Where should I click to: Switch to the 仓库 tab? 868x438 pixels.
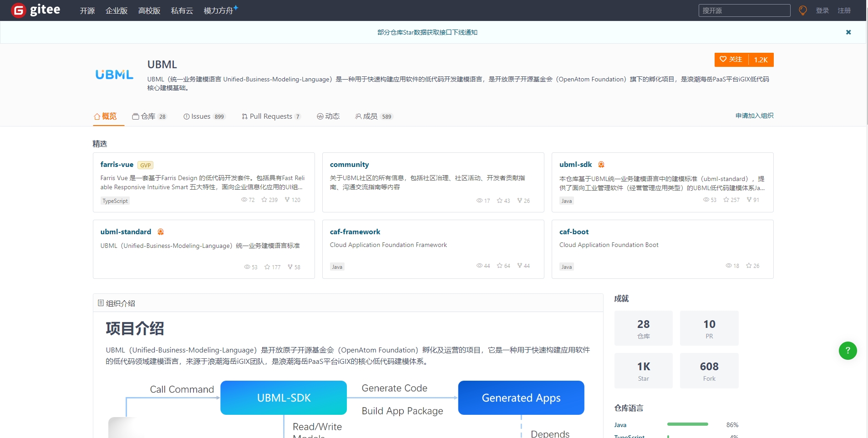[149, 116]
